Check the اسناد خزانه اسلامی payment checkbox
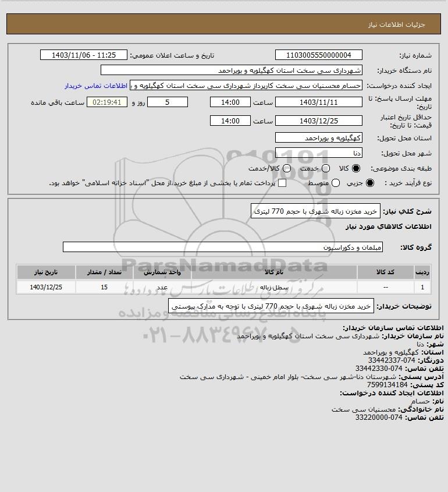 click(x=282, y=183)
